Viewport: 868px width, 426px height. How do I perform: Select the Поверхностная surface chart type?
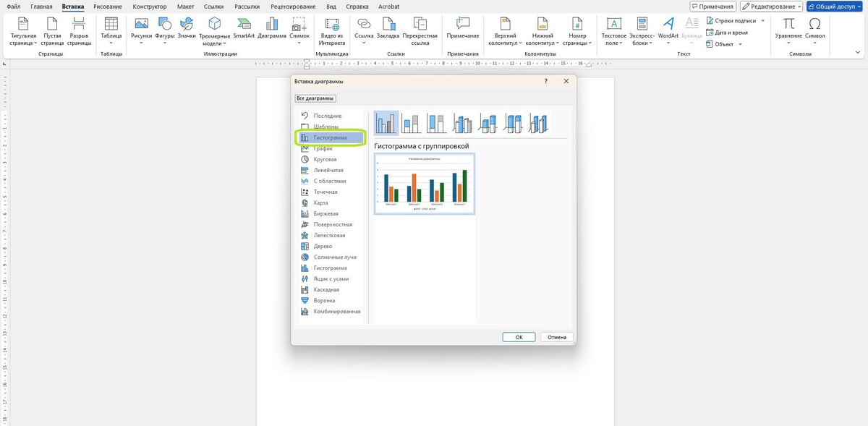331,224
